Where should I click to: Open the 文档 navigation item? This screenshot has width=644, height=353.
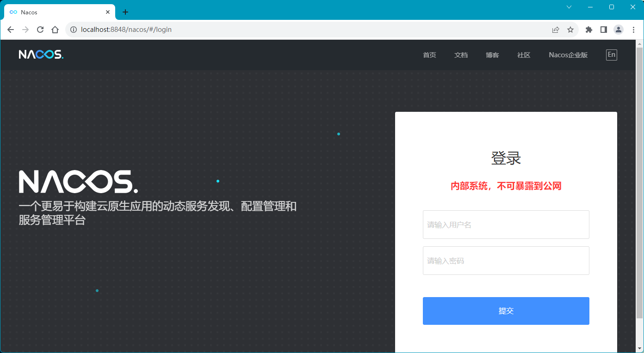461,55
